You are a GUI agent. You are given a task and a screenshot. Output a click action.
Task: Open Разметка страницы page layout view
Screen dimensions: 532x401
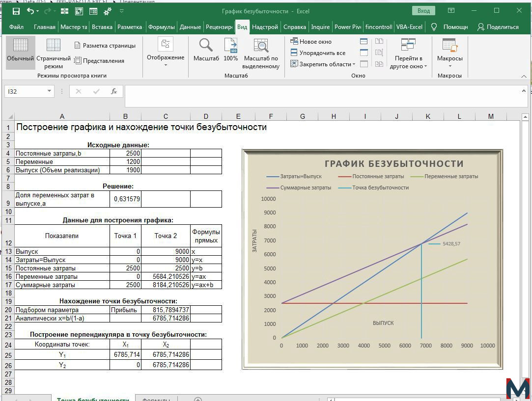(105, 46)
